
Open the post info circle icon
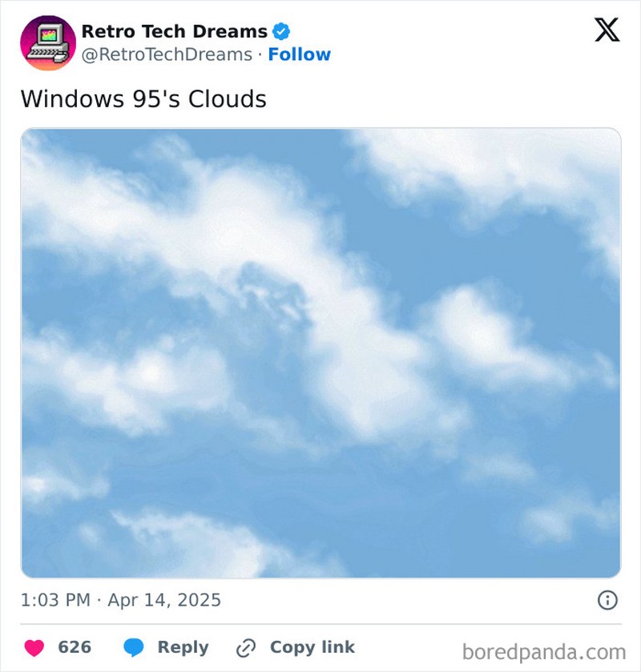[x=607, y=600]
